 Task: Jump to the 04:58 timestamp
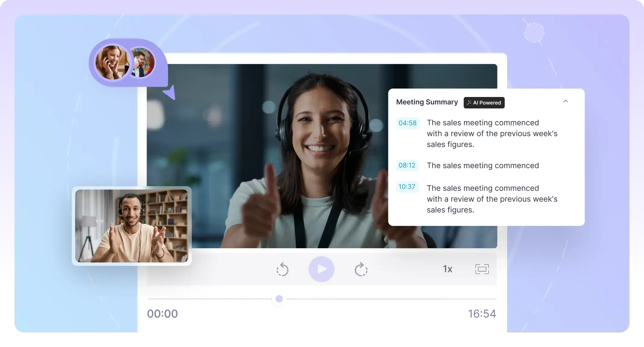[407, 123]
